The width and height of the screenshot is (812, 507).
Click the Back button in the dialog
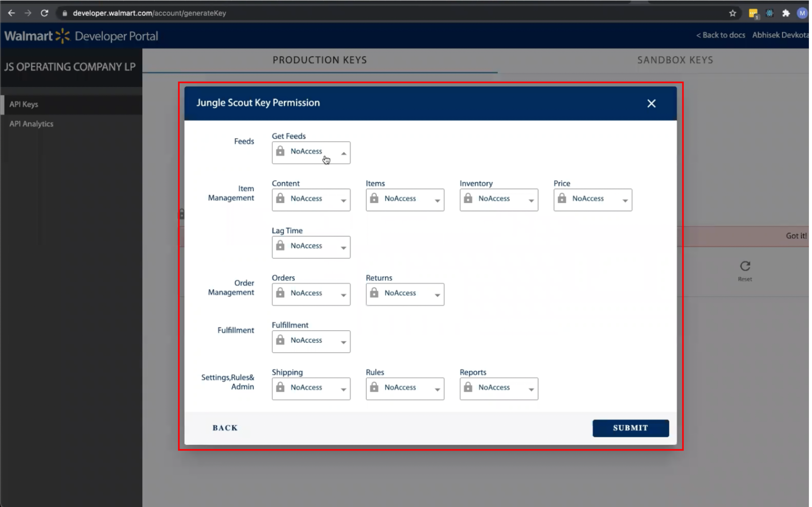tap(225, 428)
